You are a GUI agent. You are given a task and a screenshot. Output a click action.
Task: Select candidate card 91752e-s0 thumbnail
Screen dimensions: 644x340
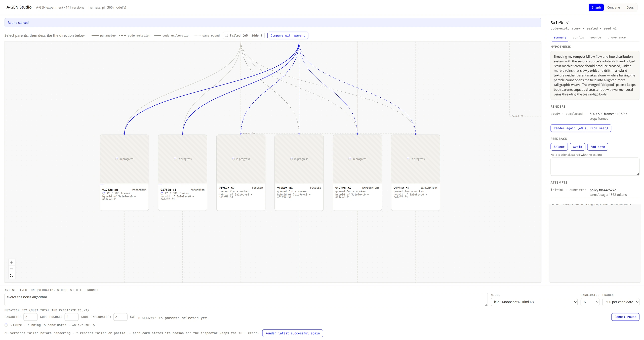coord(124,159)
